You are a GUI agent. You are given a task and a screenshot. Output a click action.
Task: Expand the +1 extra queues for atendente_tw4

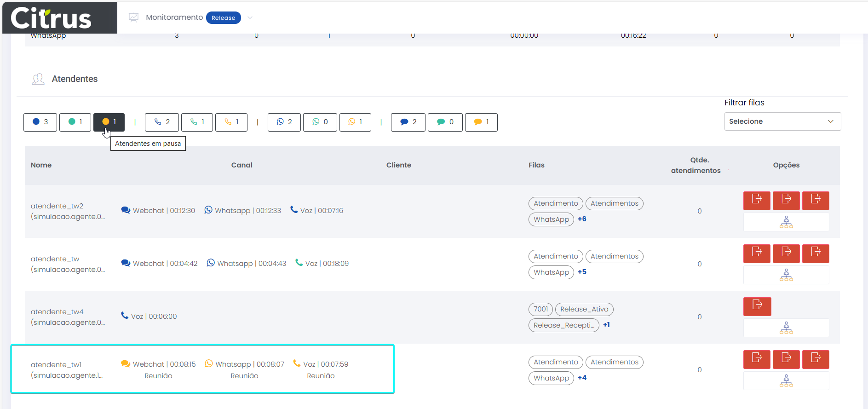[606, 325]
